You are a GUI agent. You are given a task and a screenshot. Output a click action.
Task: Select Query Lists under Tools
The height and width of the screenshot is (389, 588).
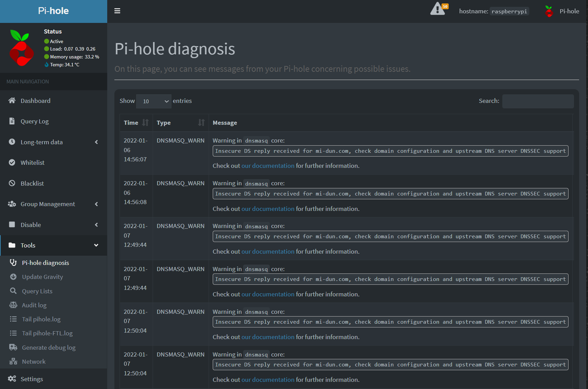[37, 291]
